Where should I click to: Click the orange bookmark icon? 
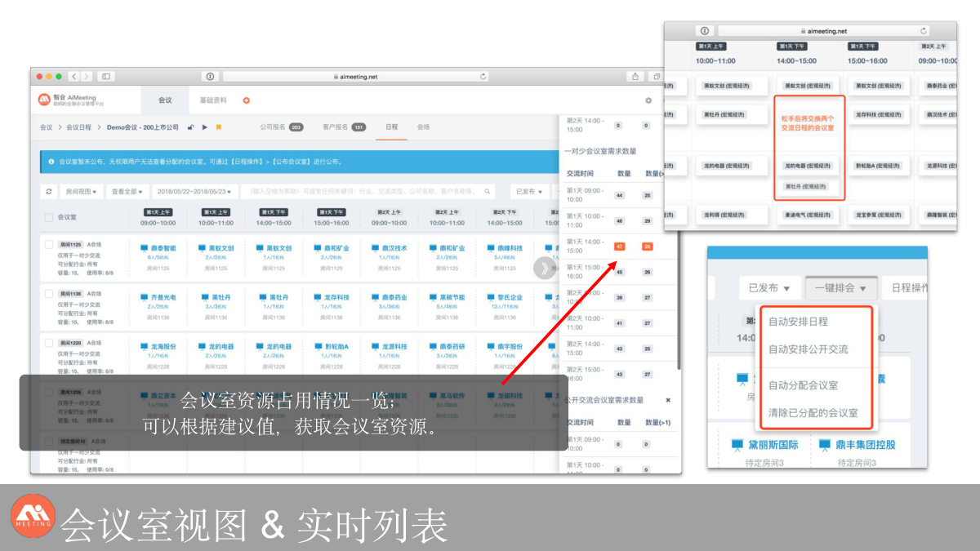click(218, 127)
